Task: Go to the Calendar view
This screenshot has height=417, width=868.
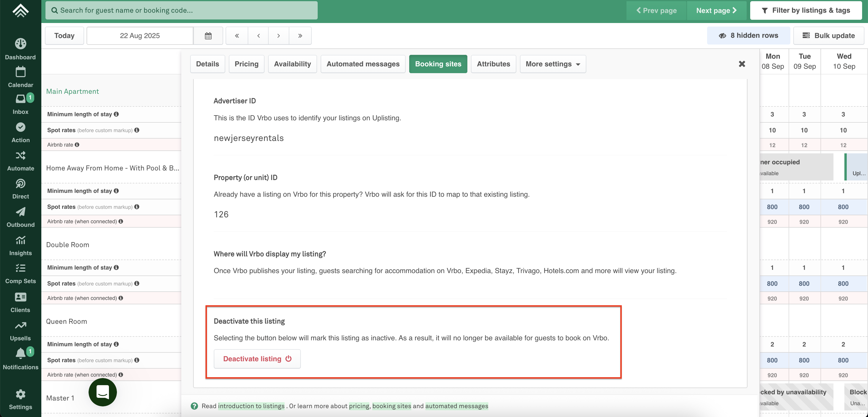Action: click(x=21, y=77)
